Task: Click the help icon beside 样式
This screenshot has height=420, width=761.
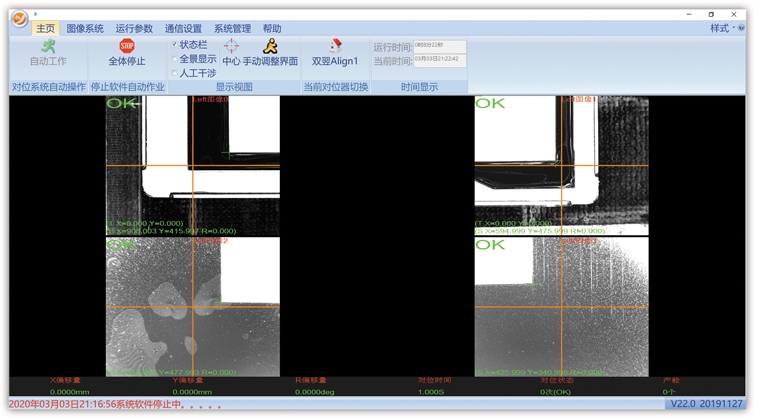Action: click(x=743, y=28)
